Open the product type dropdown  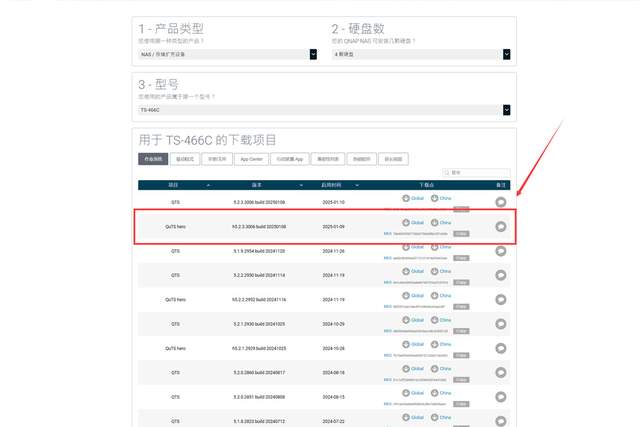point(227,54)
